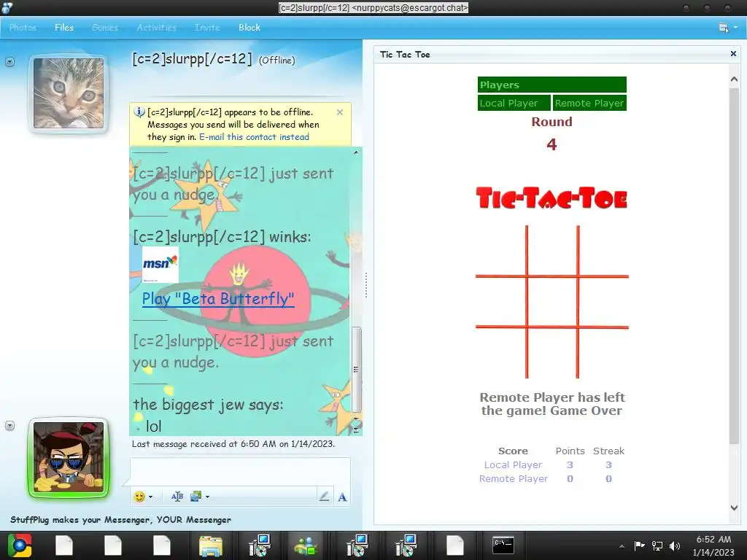
Task: Open the Activities menu
Action: click(x=156, y=28)
